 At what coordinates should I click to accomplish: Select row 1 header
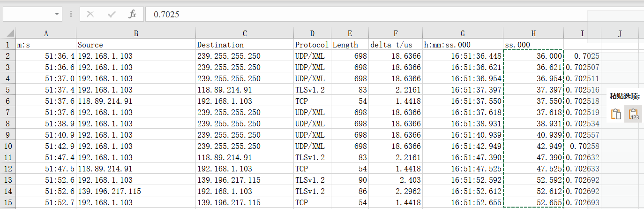click(8, 45)
